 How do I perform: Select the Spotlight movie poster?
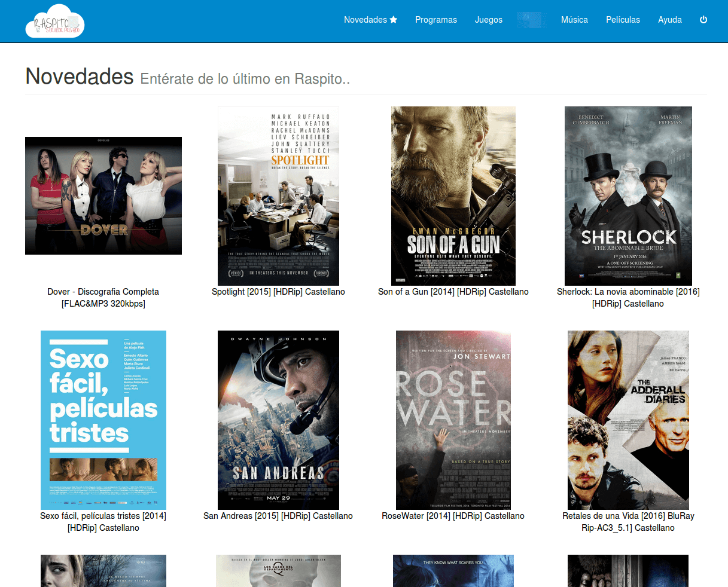coord(278,195)
